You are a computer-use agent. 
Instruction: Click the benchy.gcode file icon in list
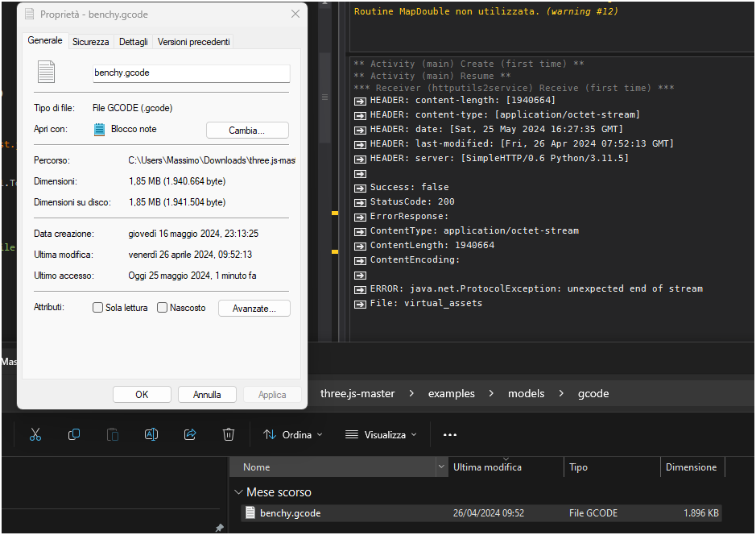[x=250, y=512]
